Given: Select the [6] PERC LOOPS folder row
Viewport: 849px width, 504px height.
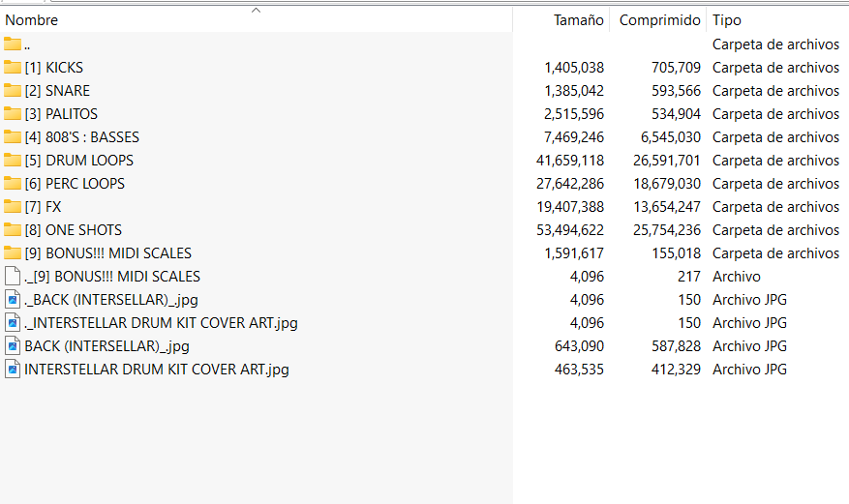Looking at the screenshot, I should [75, 184].
